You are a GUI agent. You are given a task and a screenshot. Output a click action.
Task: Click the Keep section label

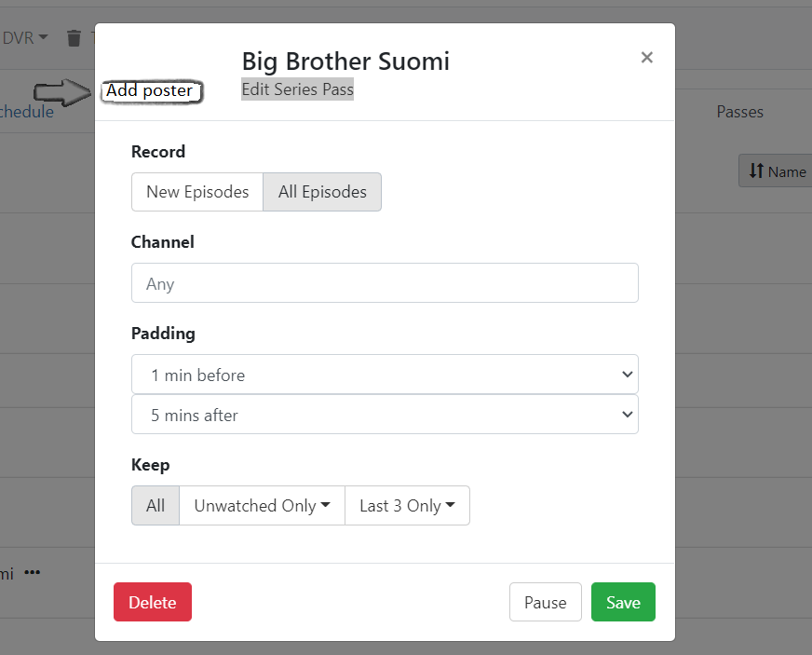point(150,465)
